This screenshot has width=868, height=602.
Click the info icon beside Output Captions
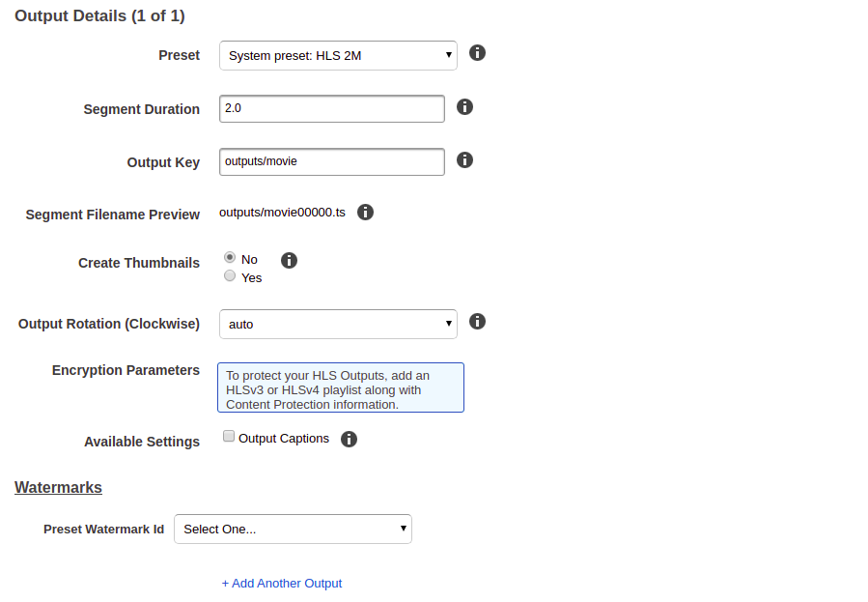[349, 439]
